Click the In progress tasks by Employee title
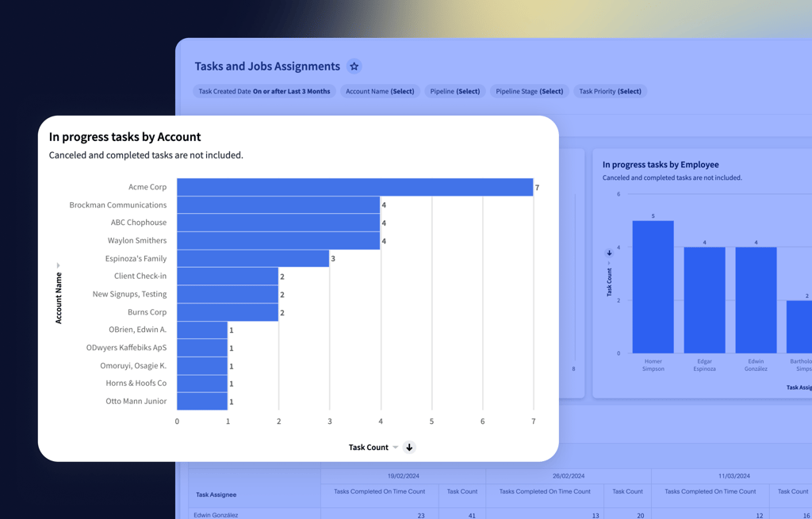This screenshot has height=519, width=812. click(661, 165)
